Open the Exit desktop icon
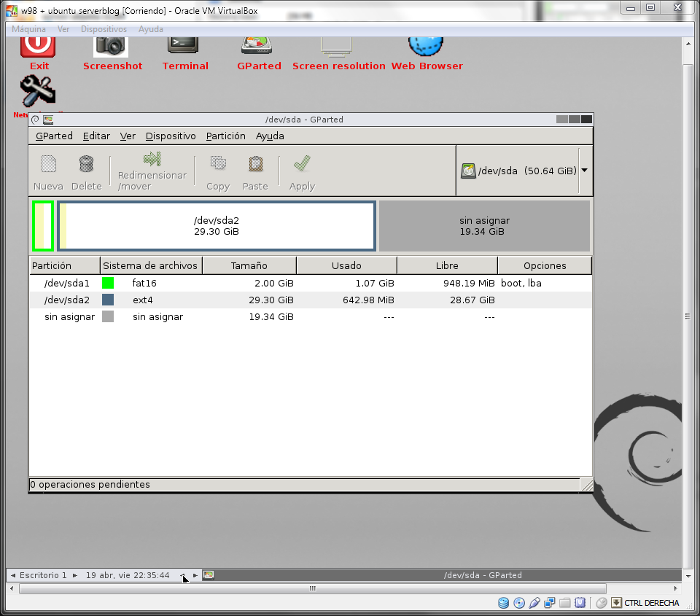700x616 pixels. (38, 47)
